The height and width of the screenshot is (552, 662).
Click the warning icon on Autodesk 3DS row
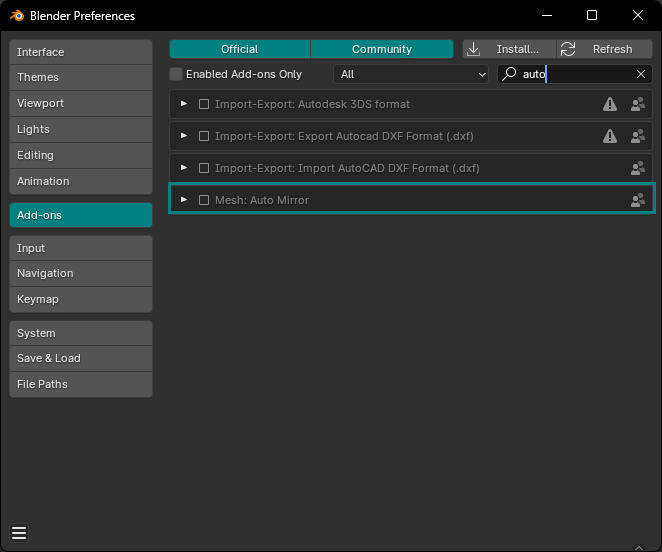609,104
